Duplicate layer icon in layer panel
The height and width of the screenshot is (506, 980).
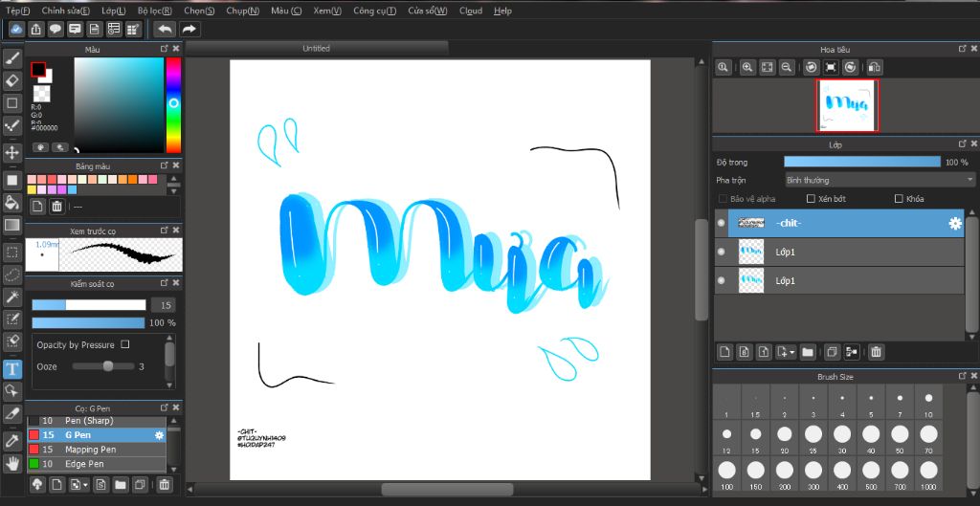(832, 352)
